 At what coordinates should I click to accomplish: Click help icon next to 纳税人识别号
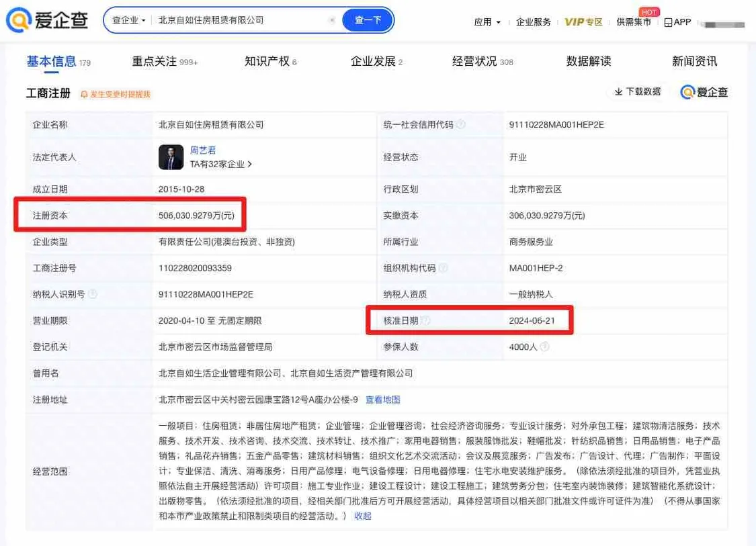(93, 294)
